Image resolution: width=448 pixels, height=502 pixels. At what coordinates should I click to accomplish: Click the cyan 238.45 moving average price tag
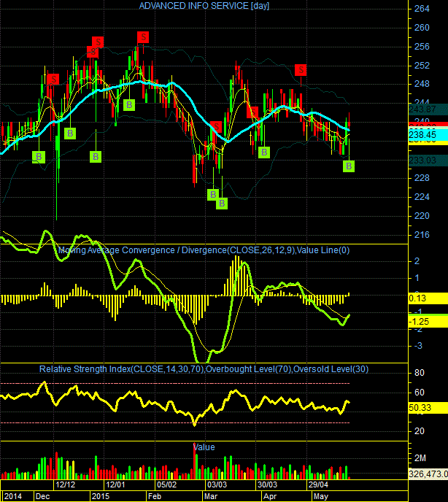(x=428, y=135)
